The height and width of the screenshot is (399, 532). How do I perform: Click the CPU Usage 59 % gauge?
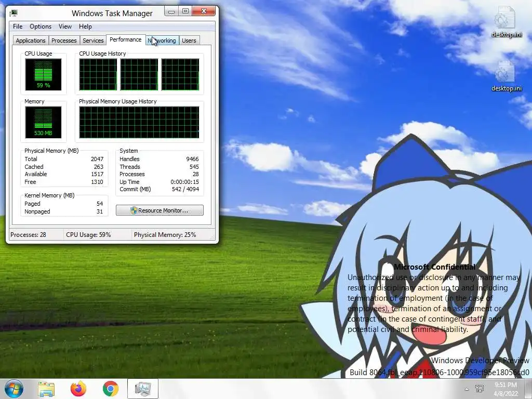44,75
